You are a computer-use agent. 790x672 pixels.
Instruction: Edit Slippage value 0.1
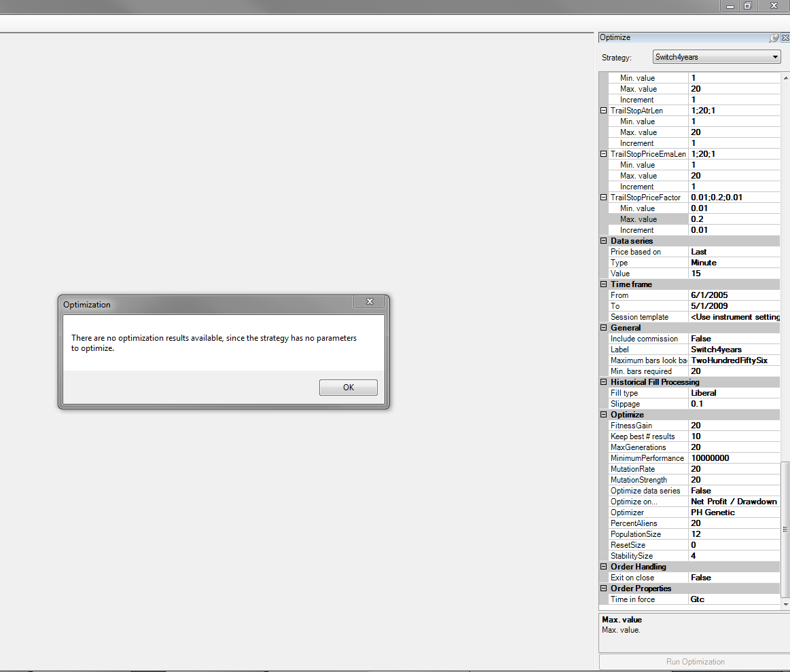(x=734, y=404)
